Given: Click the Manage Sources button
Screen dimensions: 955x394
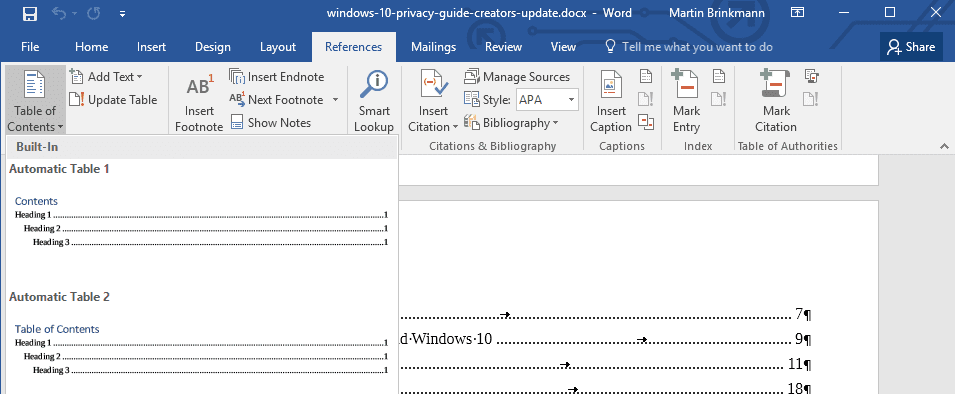Looking at the screenshot, I should pyautogui.click(x=517, y=77).
